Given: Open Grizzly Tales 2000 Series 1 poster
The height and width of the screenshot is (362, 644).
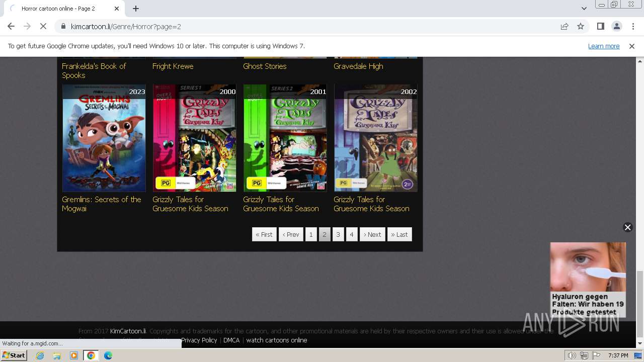Looking at the screenshot, I should (x=195, y=138).
